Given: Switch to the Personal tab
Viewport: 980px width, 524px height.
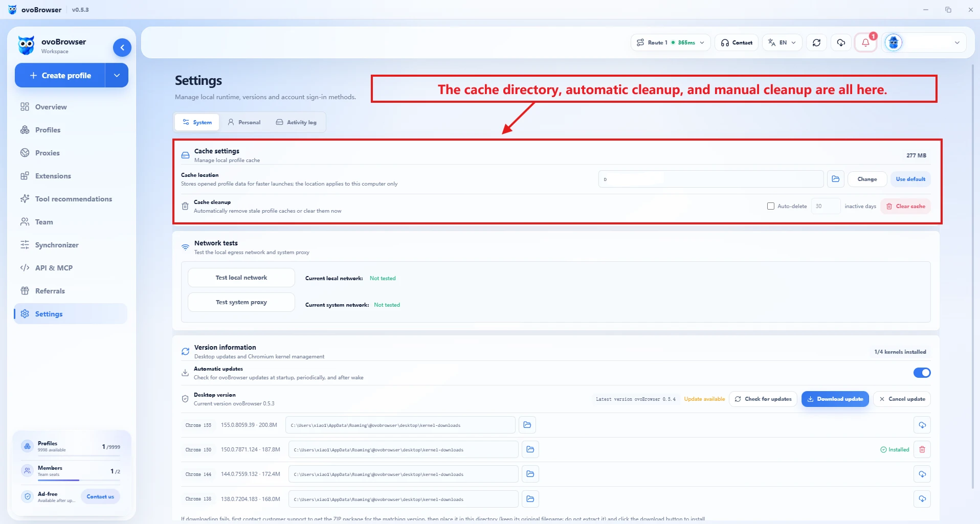Looking at the screenshot, I should click(x=244, y=122).
